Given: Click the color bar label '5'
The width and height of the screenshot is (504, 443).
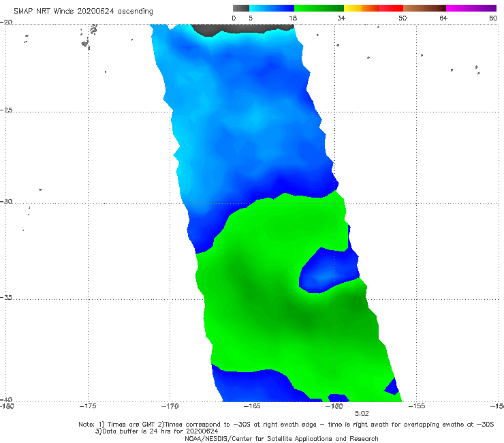Looking at the screenshot, I should 251,18.
